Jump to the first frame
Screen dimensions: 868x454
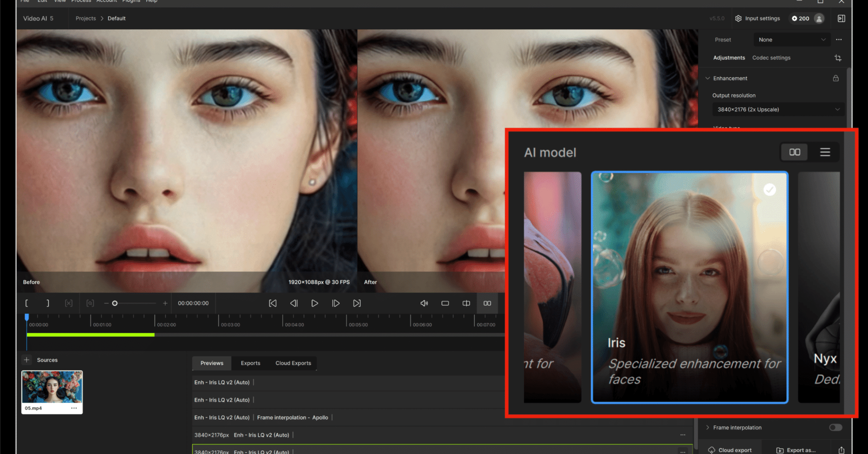pos(273,304)
